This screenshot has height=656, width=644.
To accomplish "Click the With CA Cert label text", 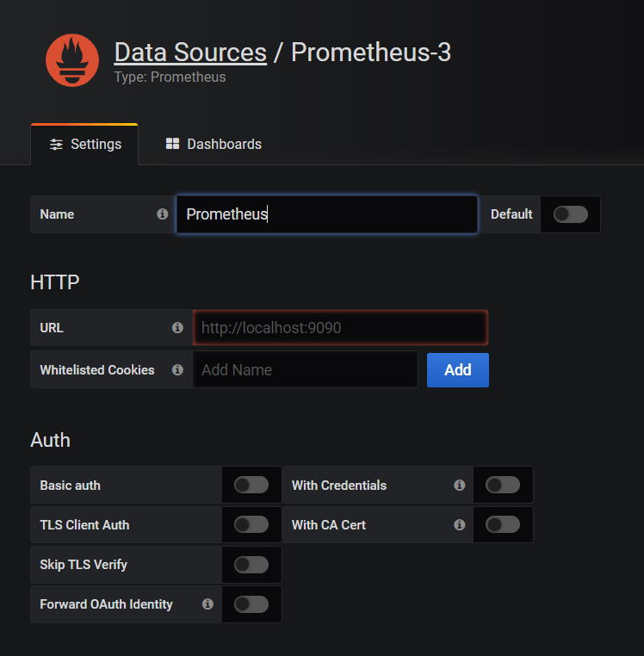I will pos(329,525).
